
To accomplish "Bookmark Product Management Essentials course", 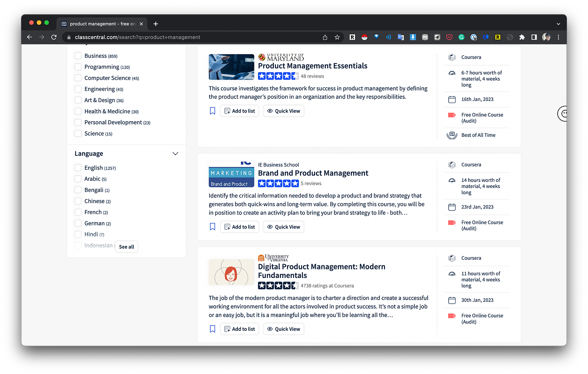I will pyautogui.click(x=212, y=111).
